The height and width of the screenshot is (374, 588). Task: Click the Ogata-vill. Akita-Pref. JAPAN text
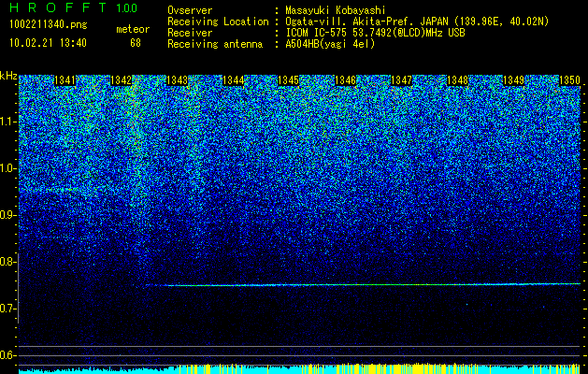click(x=417, y=22)
